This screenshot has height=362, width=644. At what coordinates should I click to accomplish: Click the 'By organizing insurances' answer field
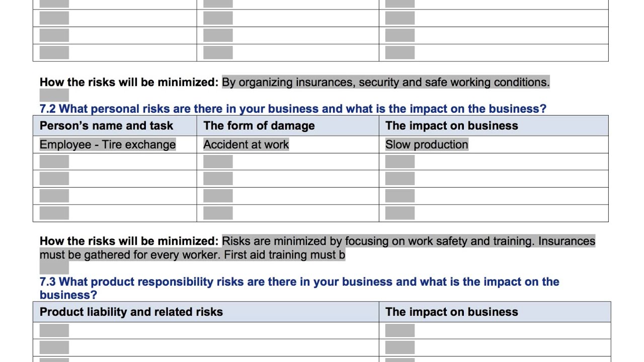coord(385,82)
